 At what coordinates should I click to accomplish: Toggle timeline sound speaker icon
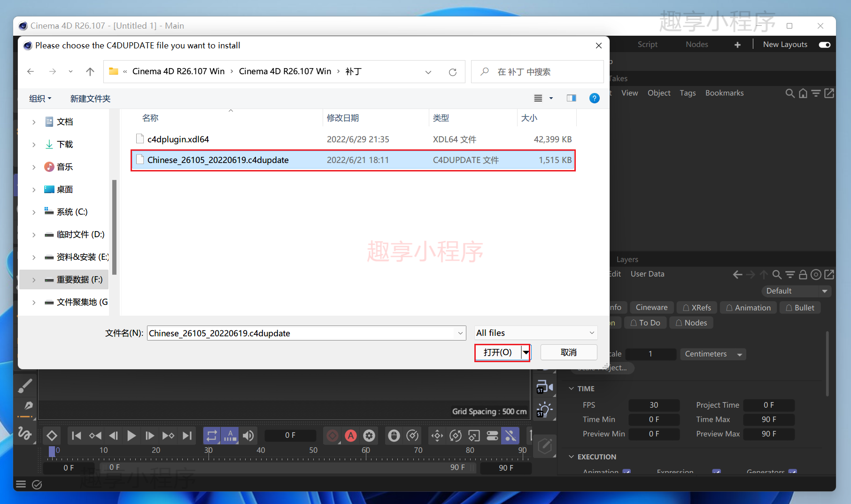click(248, 436)
